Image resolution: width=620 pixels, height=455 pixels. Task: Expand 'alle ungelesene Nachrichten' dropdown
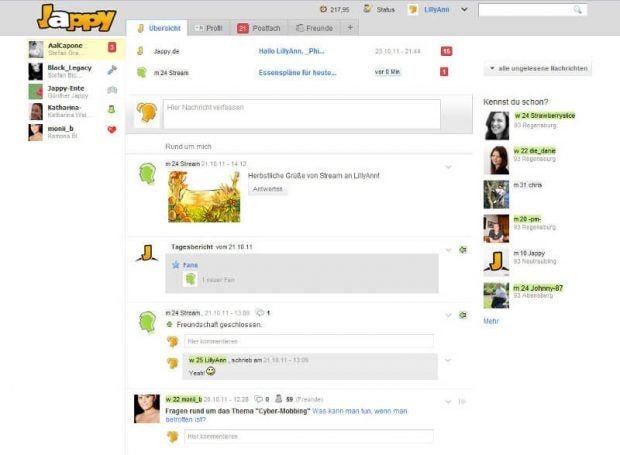537,69
